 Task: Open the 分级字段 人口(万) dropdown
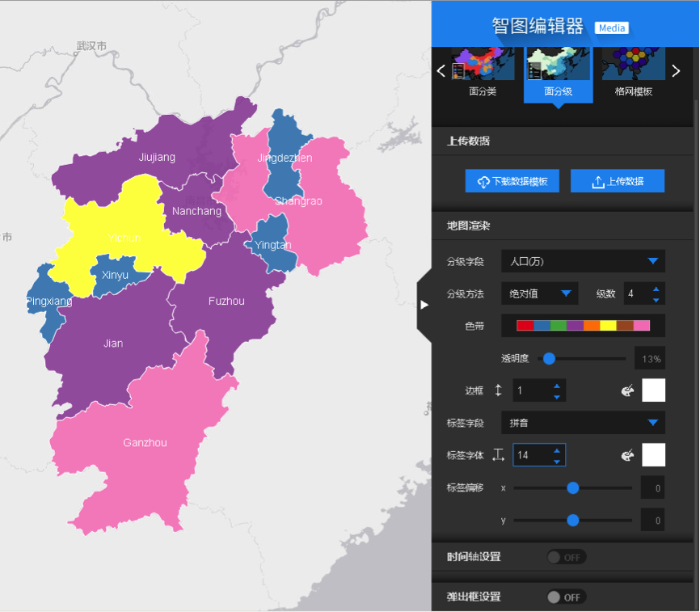tap(583, 261)
